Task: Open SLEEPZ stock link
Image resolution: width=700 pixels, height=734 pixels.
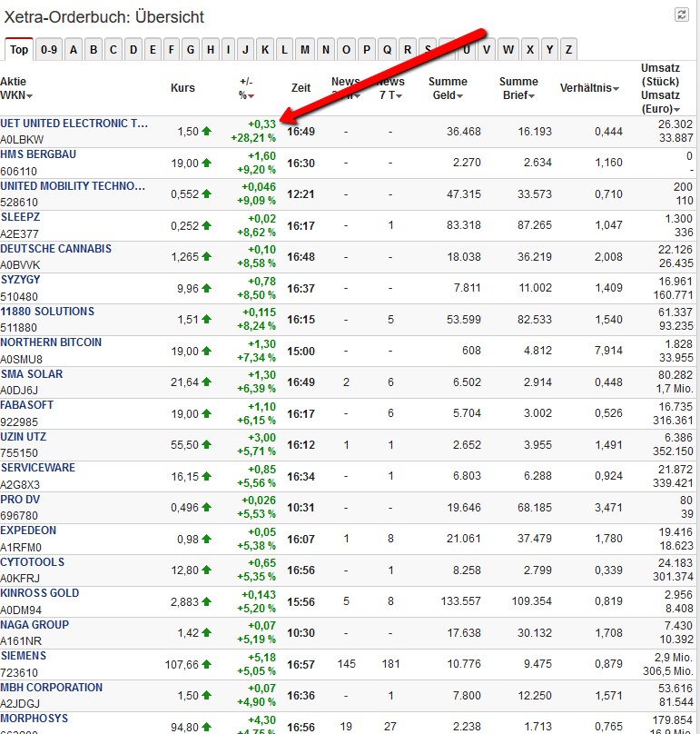Action: click(20, 217)
